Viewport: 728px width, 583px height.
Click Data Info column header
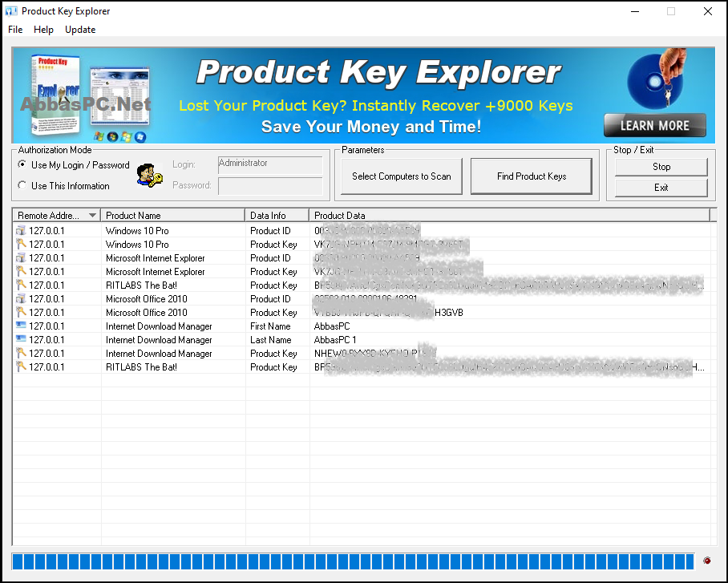[x=277, y=216]
